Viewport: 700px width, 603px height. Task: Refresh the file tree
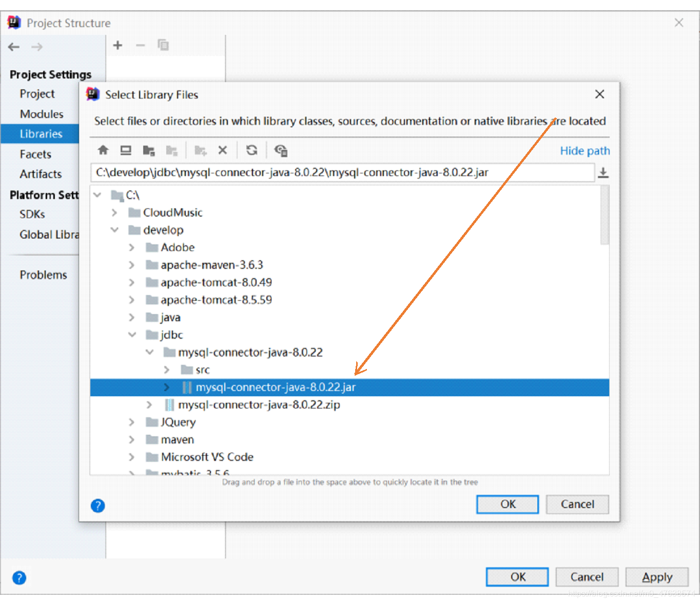point(251,150)
